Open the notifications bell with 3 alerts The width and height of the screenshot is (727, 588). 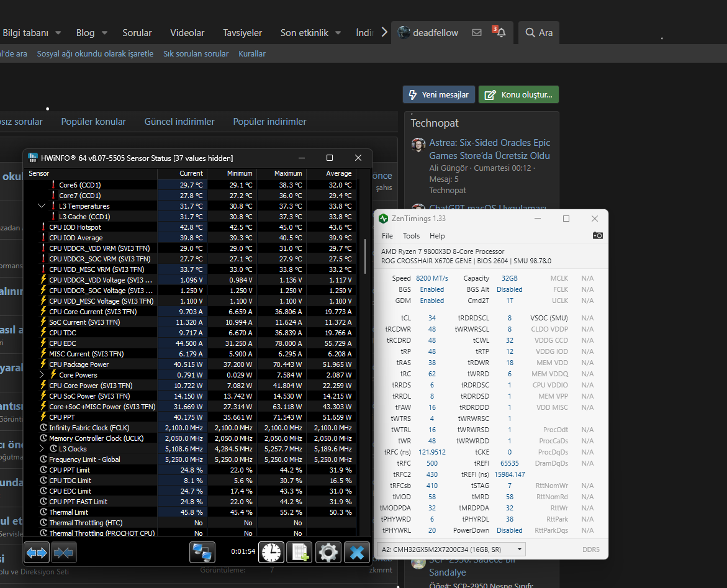[501, 32]
